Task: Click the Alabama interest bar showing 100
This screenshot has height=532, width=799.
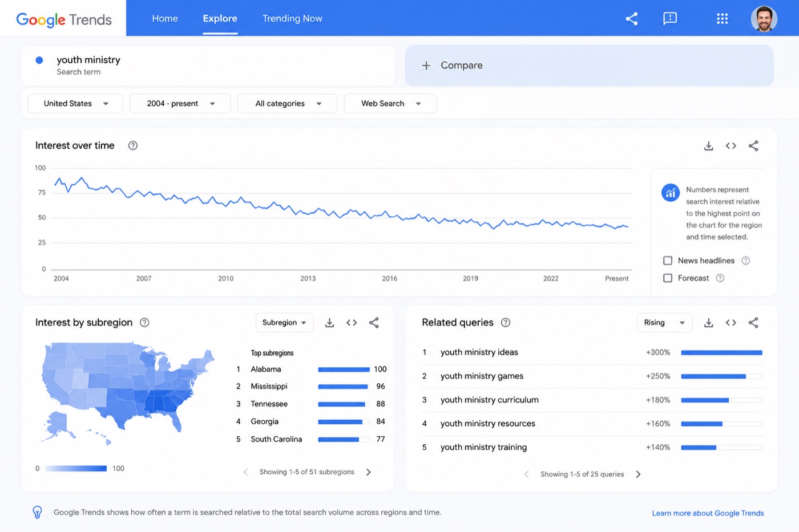Action: pos(344,369)
